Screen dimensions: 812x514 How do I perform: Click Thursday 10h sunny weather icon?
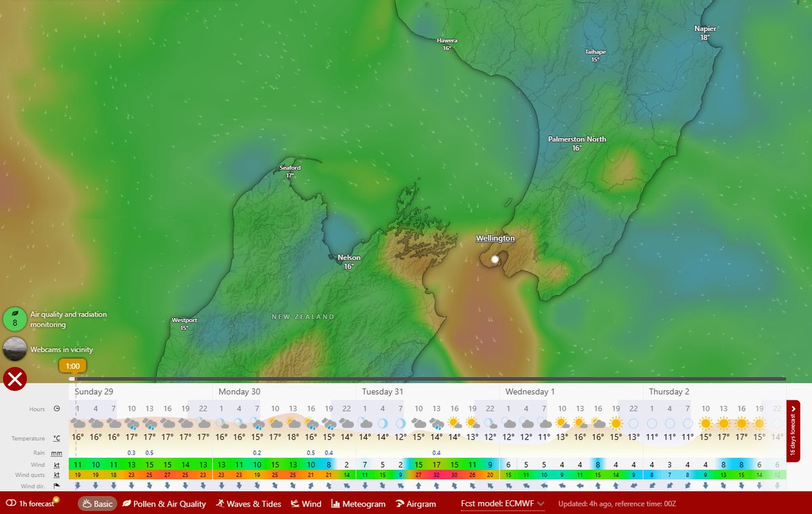[706, 423]
